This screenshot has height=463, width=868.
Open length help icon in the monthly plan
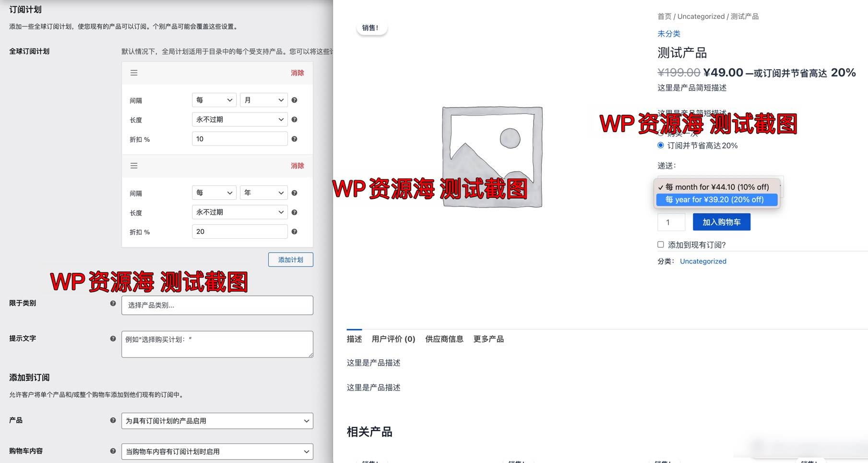click(x=295, y=120)
